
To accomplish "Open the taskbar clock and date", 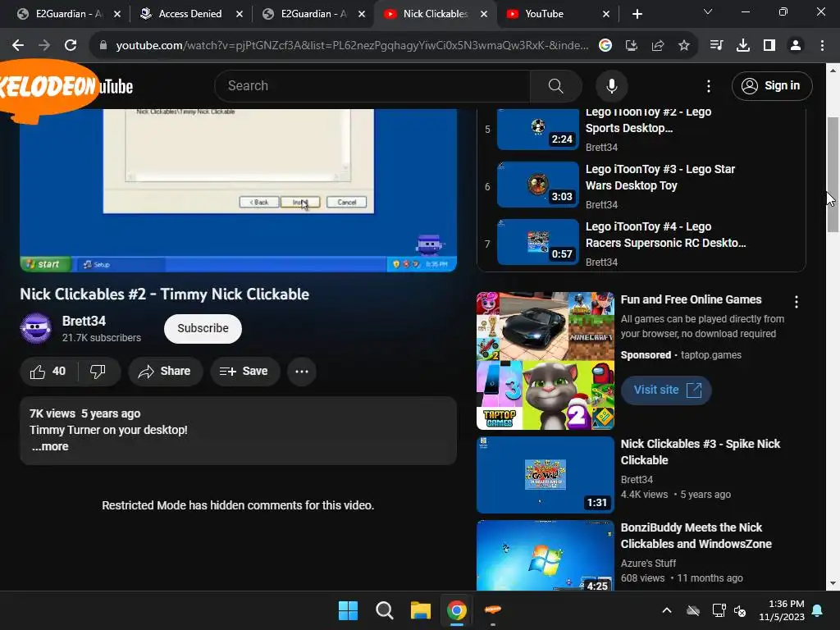I will pyautogui.click(x=782, y=610).
